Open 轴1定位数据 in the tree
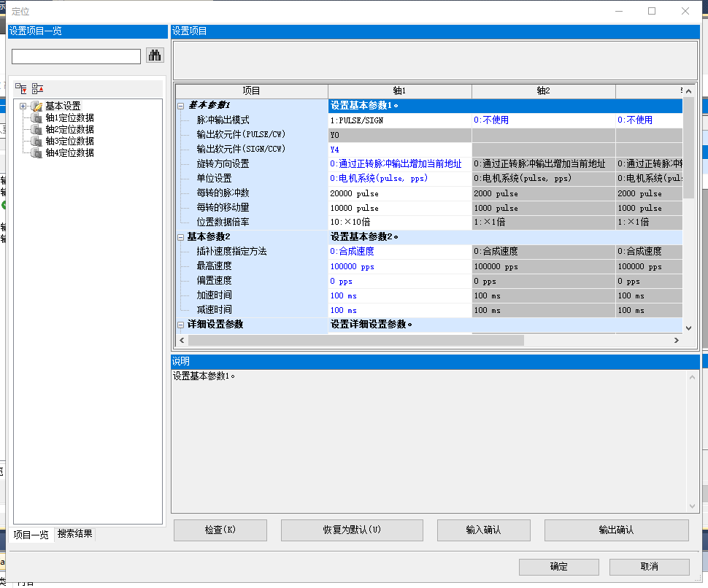This screenshot has height=588, width=708. tap(69, 118)
